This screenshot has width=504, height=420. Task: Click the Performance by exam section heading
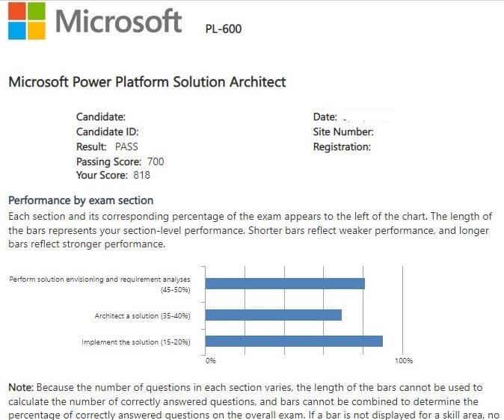tap(80, 200)
